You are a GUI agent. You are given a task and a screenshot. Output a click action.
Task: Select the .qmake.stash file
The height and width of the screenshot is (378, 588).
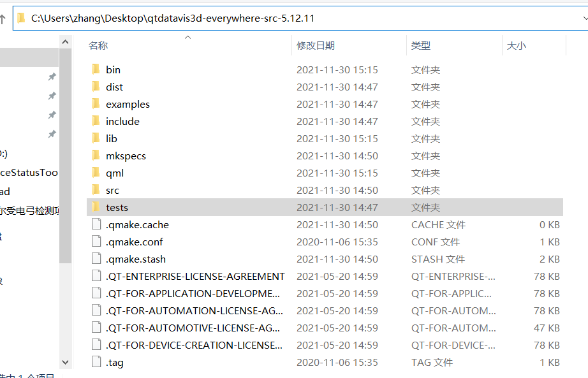[136, 259]
